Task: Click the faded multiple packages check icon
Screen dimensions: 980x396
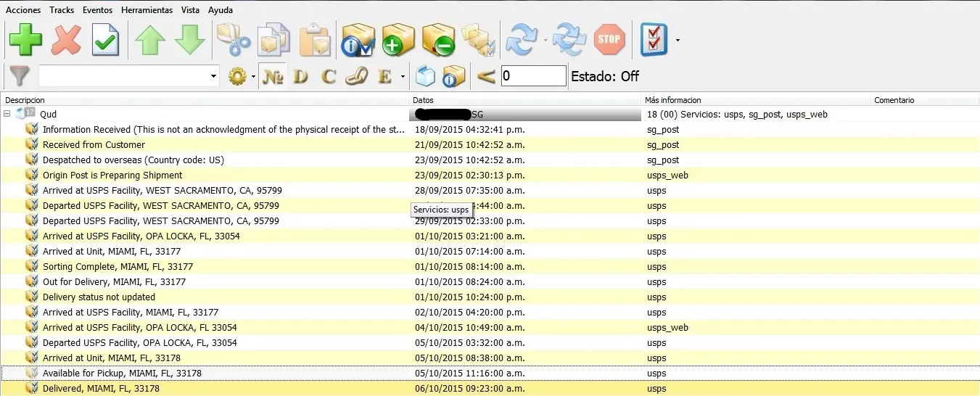Action: [x=478, y=39]
